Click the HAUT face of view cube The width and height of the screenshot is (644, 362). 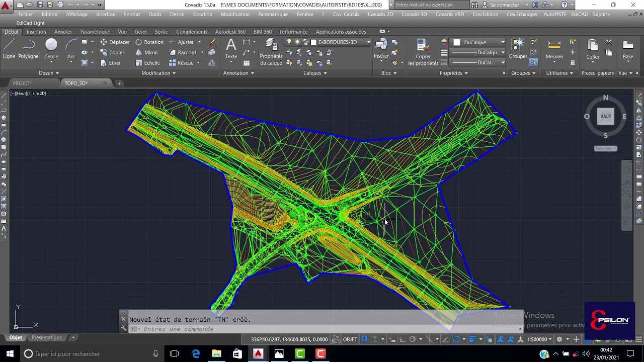(x=606, y=117)
